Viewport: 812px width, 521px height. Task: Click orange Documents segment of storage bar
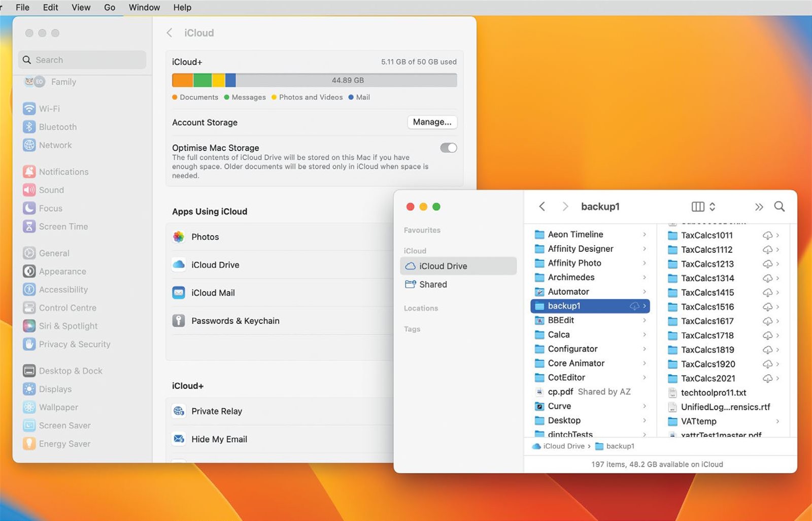pos(183,80)
